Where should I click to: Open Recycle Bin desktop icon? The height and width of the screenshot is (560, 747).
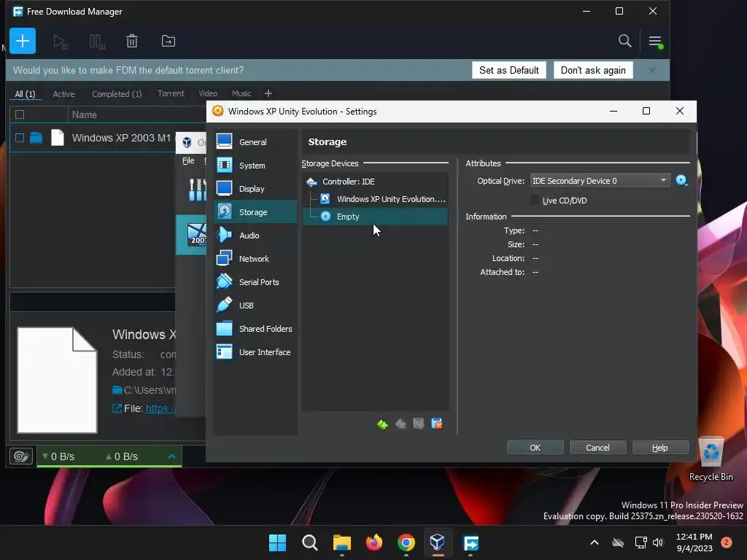[711, 459]
